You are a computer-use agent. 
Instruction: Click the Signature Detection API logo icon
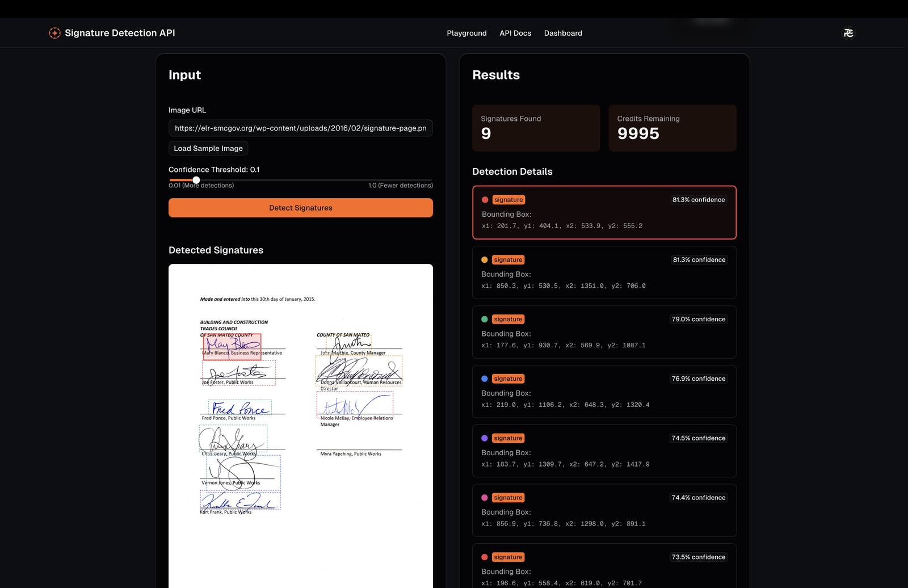pyautogui.click(x=54, y=33)
